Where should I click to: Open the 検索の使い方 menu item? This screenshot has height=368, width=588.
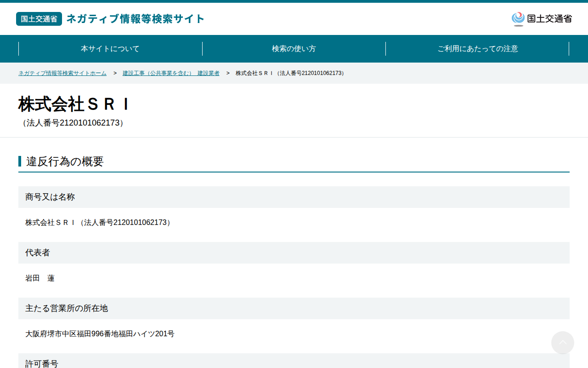pyautogui.click(x=294, y=49)
